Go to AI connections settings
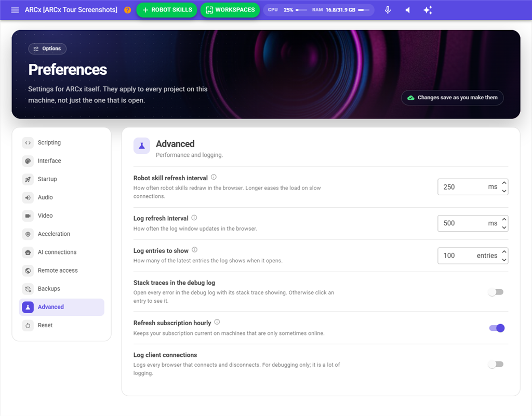 click(61, 252)
